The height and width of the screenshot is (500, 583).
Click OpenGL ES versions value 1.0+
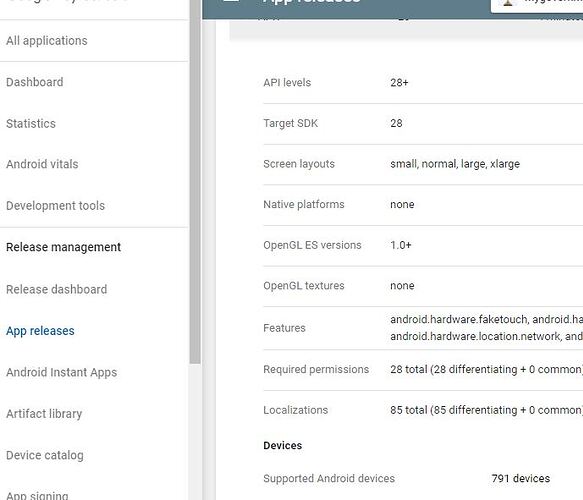[401, 245]
